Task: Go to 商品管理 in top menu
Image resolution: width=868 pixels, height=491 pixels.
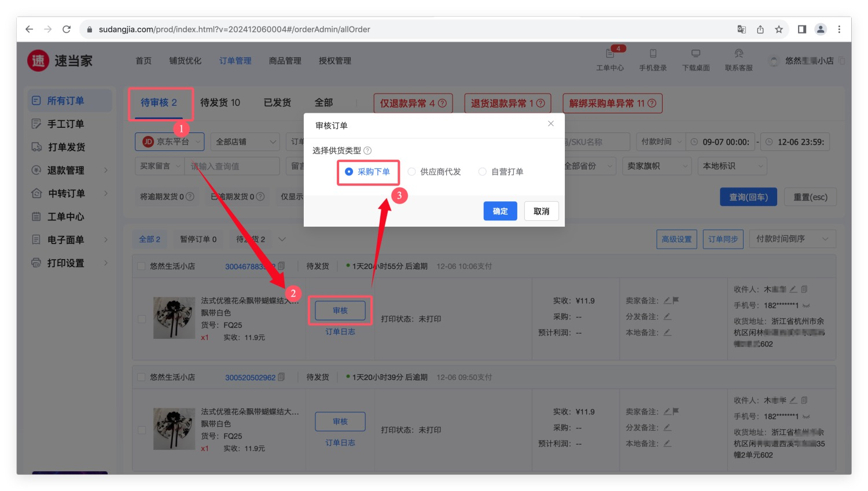Action: pos(285,61)
